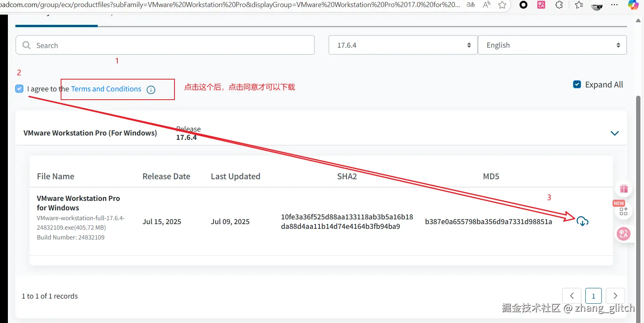The width and height of the screenshot is (644, 323).
Task: Click the File Name column header
Action: point(56,176)
